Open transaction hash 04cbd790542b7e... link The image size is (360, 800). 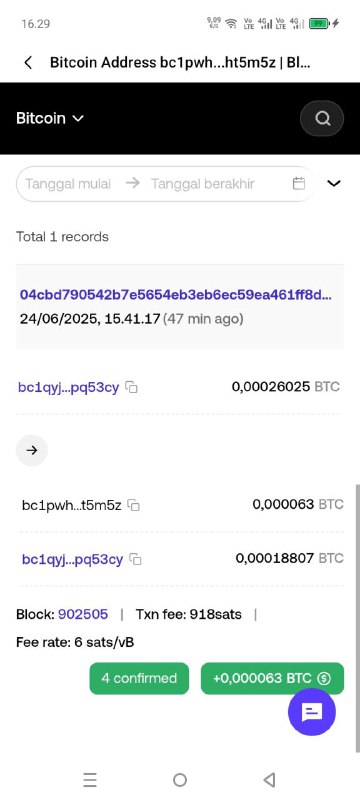tap(176, 295)
